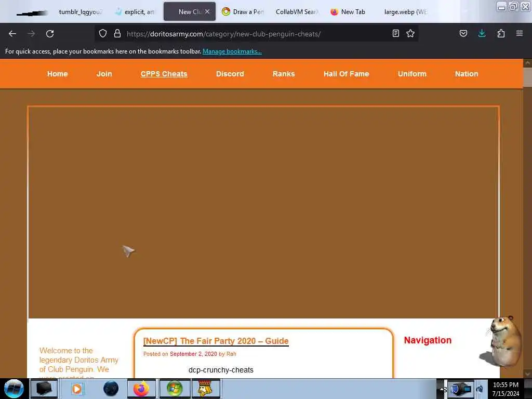
Task: Open the Manage bookmarks link
Action: 232,51
